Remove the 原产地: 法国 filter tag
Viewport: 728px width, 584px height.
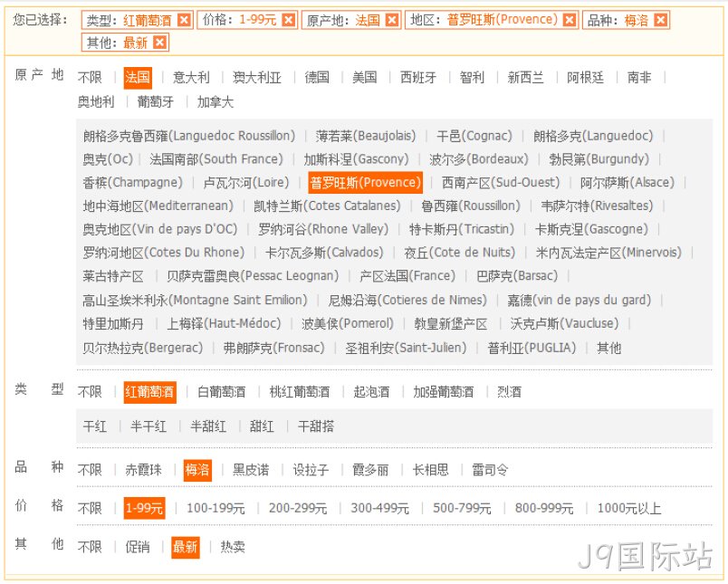click(x=392, y=20)
